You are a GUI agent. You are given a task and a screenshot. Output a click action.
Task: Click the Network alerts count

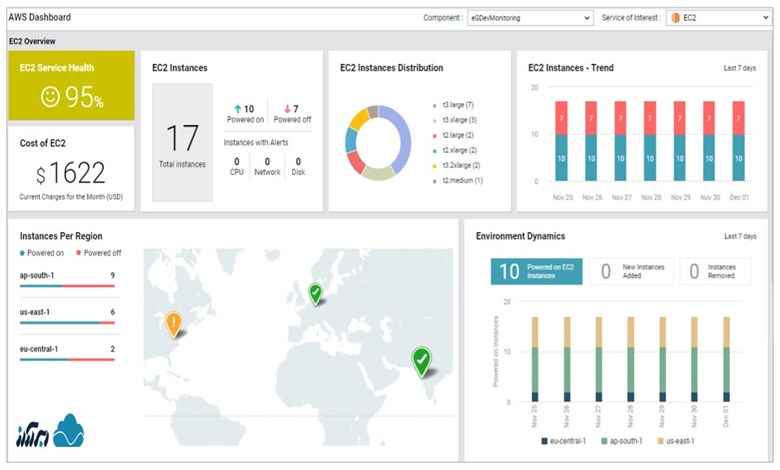(267, 166)
